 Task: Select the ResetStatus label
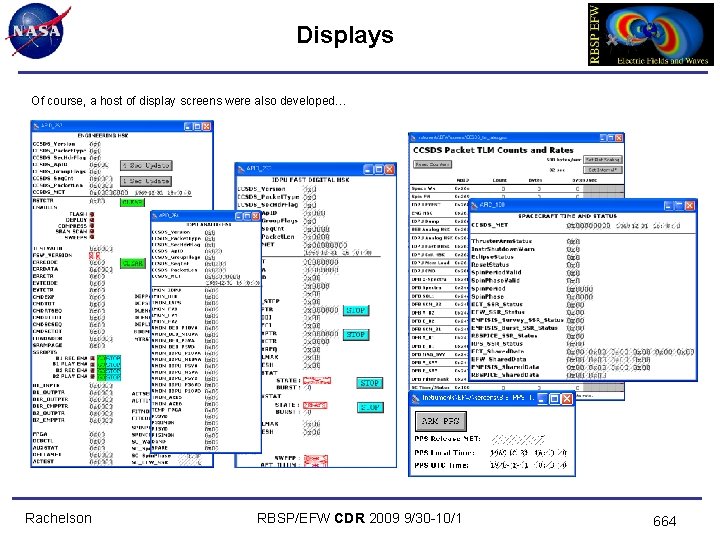click(x=490, y=264)
